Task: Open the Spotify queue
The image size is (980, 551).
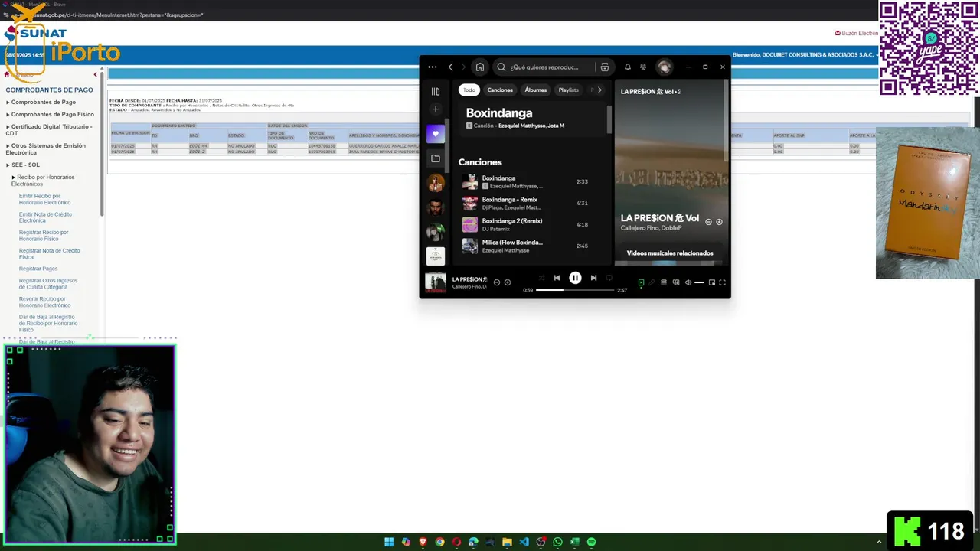Action: [664, 282]
